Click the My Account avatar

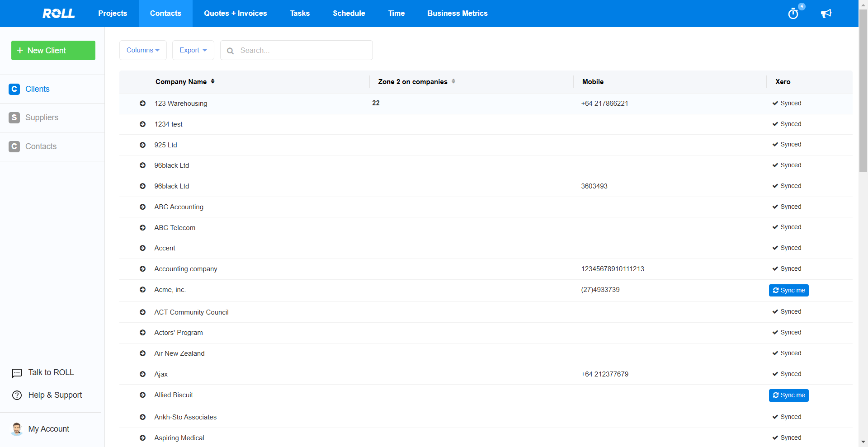pos(17,429)
